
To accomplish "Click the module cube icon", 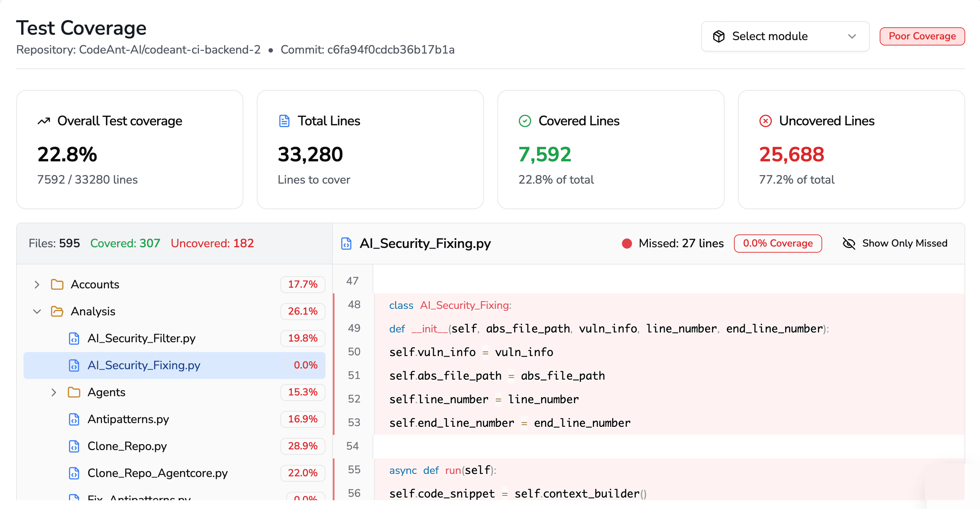I will click(x=719, y=36).
